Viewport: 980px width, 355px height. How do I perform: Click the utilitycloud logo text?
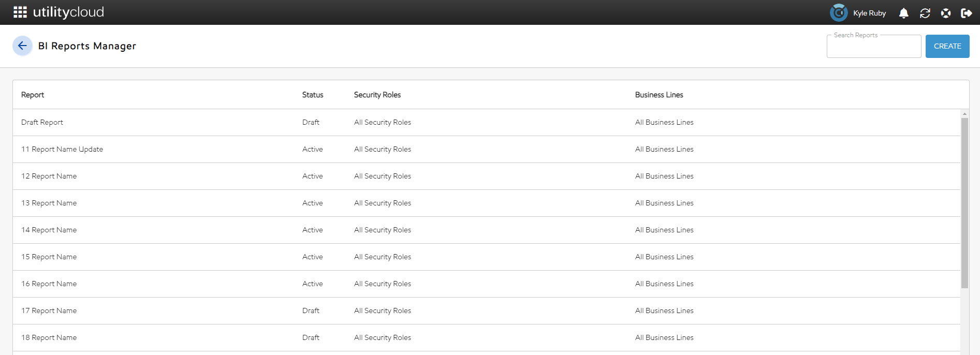(x=68, y=12)
